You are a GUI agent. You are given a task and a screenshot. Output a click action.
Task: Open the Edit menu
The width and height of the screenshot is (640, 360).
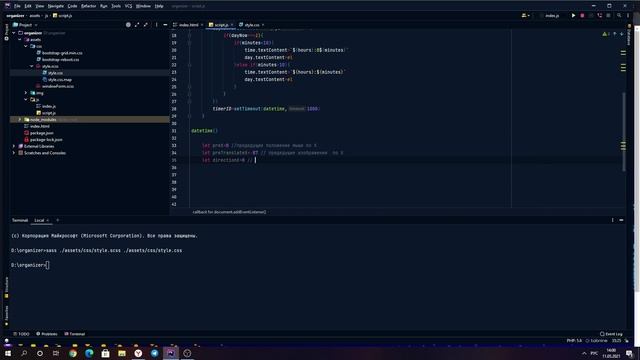point(28,6)
